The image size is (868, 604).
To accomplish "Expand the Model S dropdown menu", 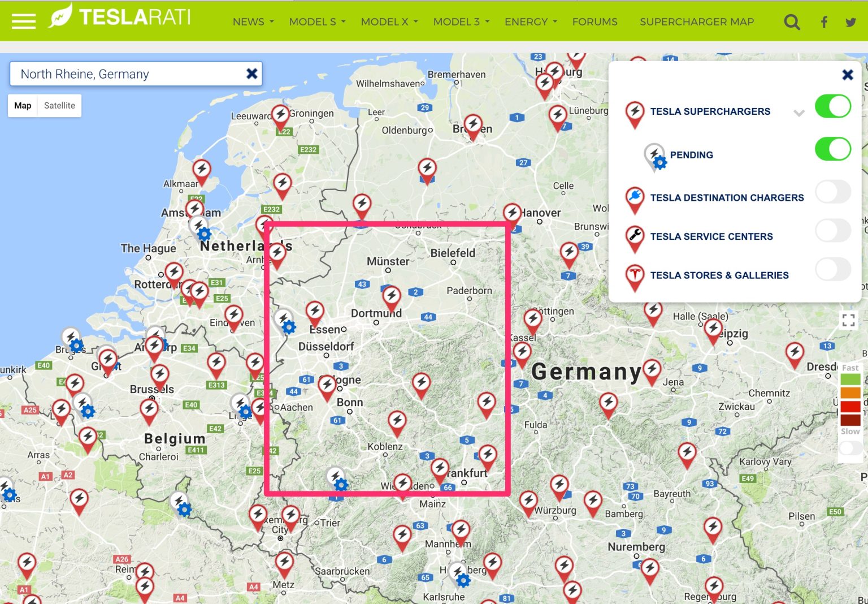I will point(317,22).
